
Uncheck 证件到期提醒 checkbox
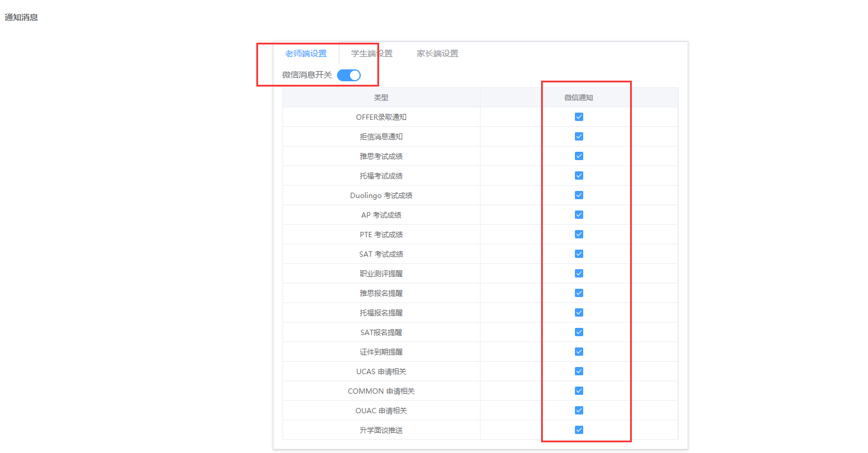click(579, 352)
